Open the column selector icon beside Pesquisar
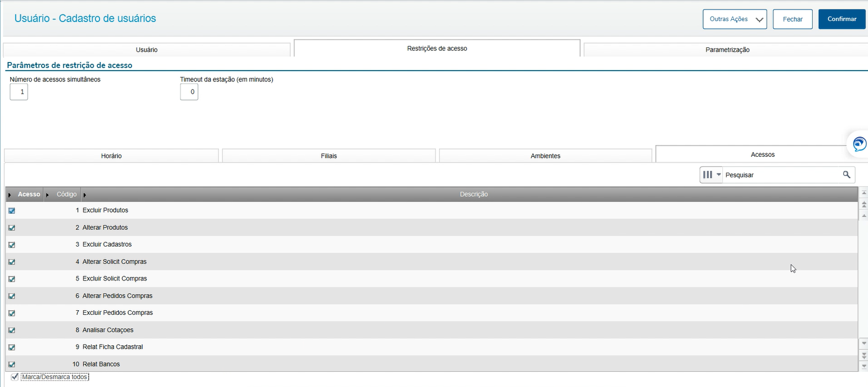Viewport: 868px width, 387px height. 711,175
